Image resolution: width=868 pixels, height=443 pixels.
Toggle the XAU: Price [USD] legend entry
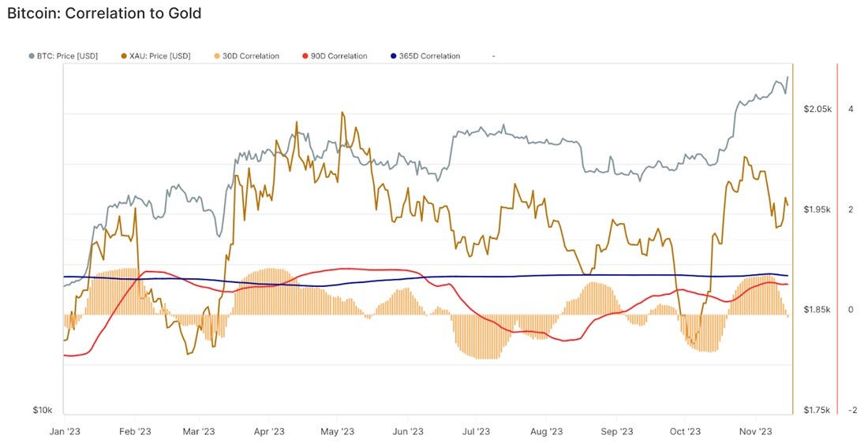pos(155,56)
